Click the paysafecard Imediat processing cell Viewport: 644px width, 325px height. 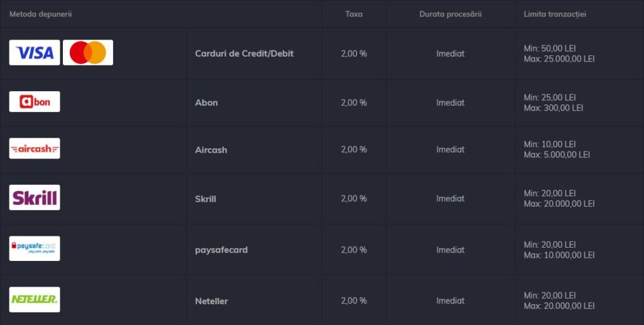point(450,250)
